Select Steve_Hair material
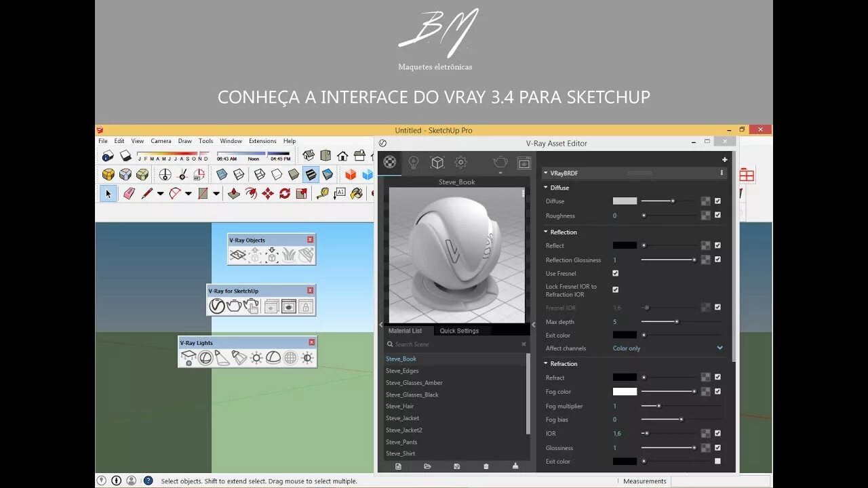Screen dimensions: 868x488 point(400,407)
